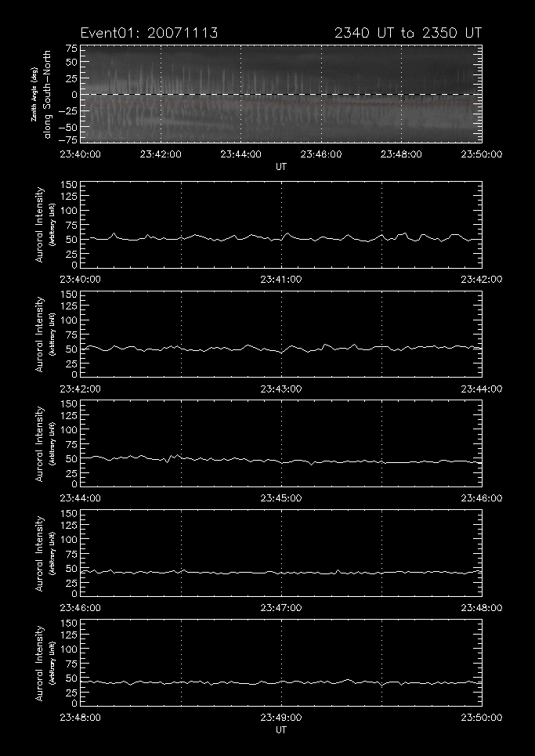Screen dimensions: 535x756
Task: Click the "23:50:00" label under the bottom plot
Action: tap(481, 718)
